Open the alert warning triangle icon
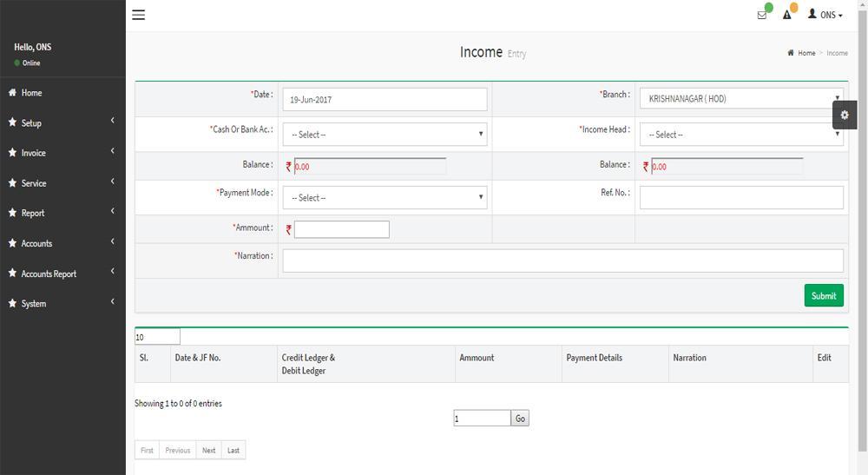This screenshot has width=868, height=475. click(786, 15)
